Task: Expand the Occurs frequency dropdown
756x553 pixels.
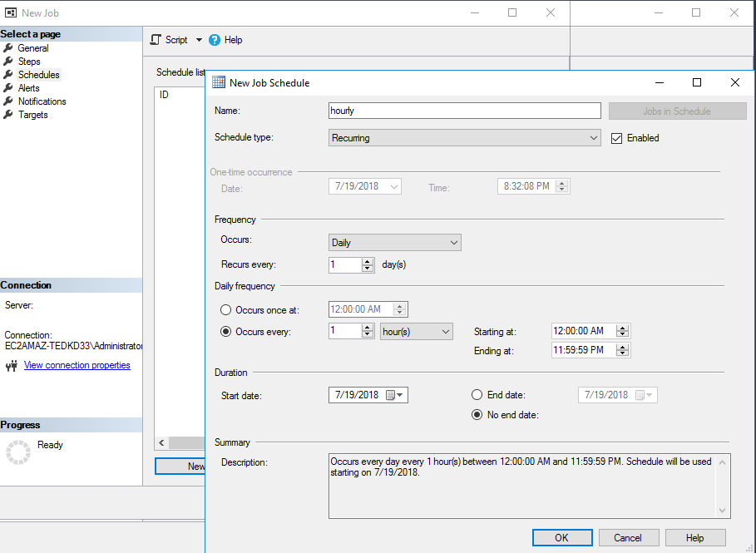Action: click(x=395, y=243)
